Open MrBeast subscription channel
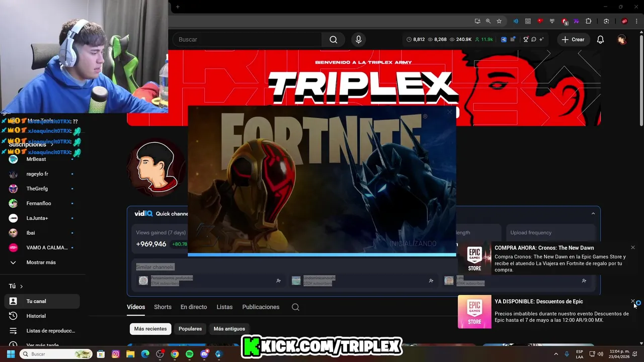644x362 pixels. pos(42,159)
